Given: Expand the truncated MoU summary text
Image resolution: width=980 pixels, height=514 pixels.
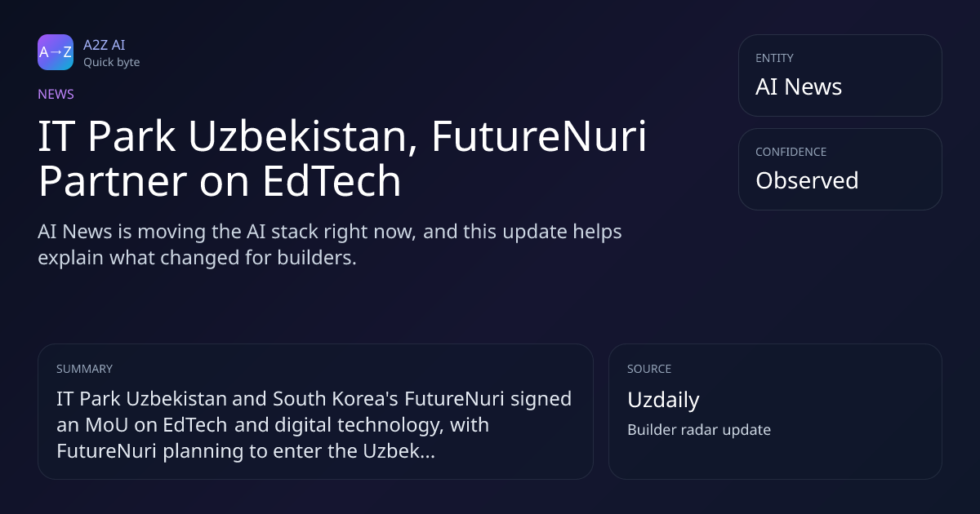Looking at the screenshot, I should click(314, 425).
